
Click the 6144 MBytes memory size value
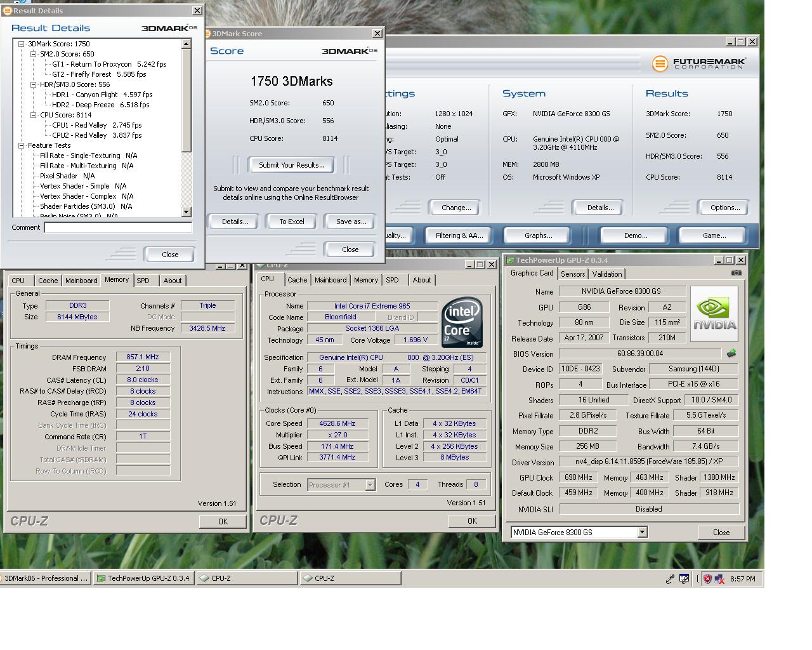coord(77,317)
